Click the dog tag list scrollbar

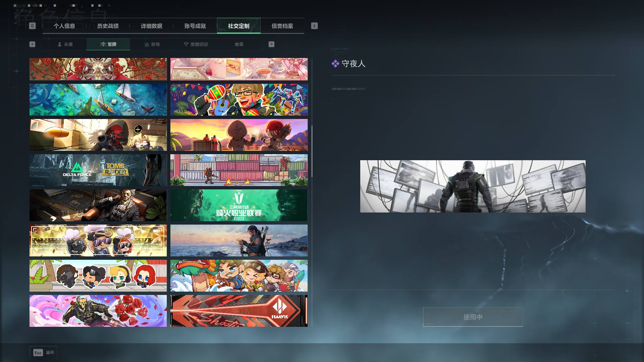pyautogui.click(x=312, y=151)
